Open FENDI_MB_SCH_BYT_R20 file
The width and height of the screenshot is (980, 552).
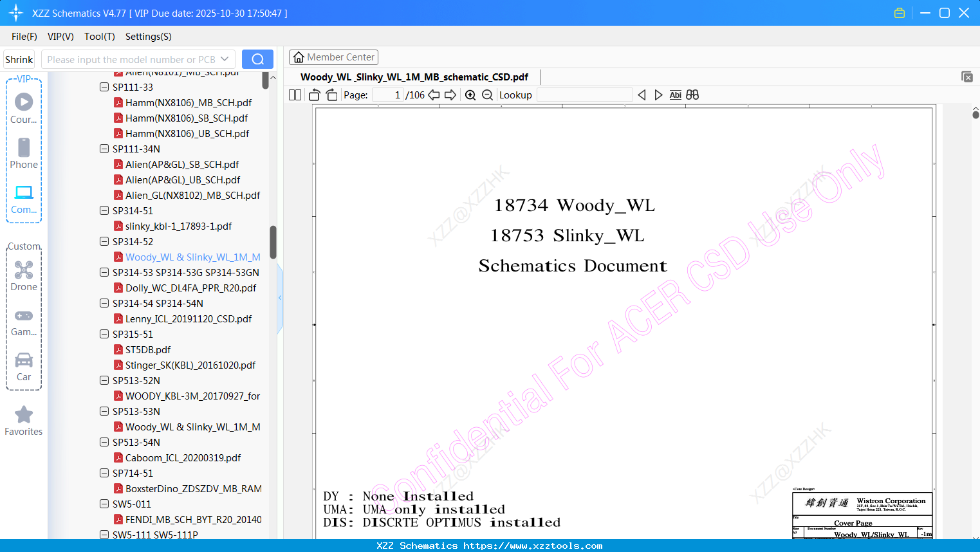pyautogui.click(x=194, y=519)
